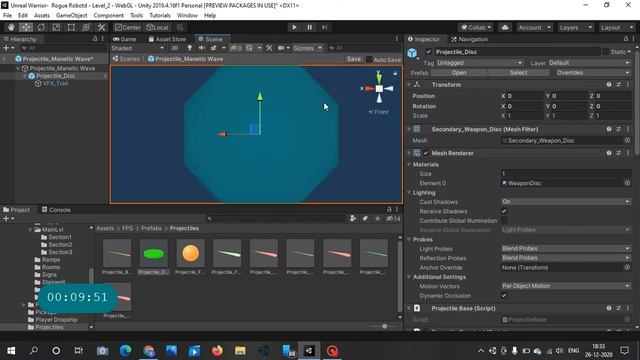
Task: Open Search by Type in Project
Action: coord(353,219)
